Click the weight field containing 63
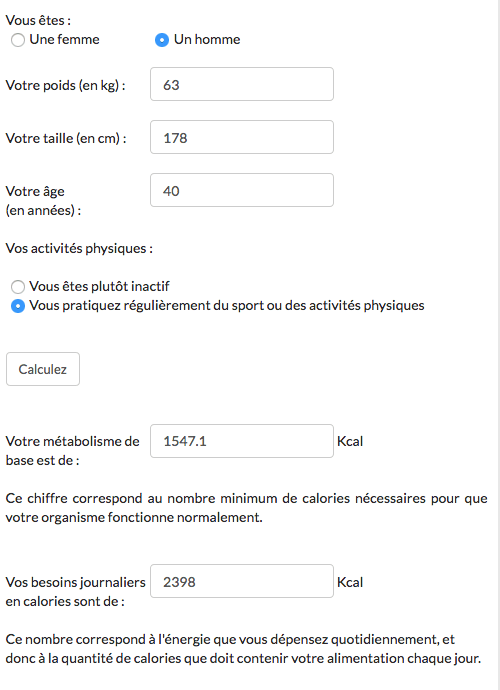Viewport: 500px width, 690px height. point(242,84)
